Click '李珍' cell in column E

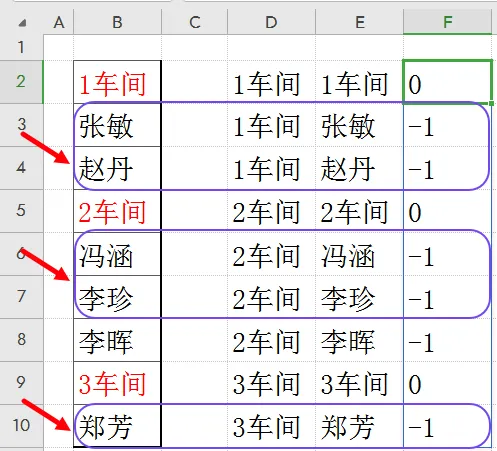359,297
